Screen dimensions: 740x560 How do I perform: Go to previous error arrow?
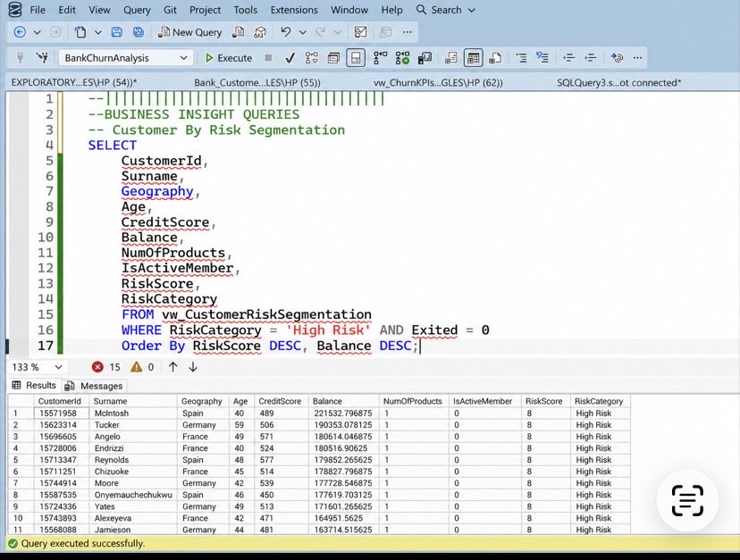[x=173, y=367]
